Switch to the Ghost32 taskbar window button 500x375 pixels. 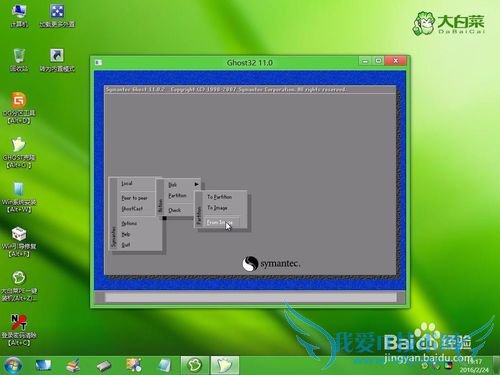point(225,365)
